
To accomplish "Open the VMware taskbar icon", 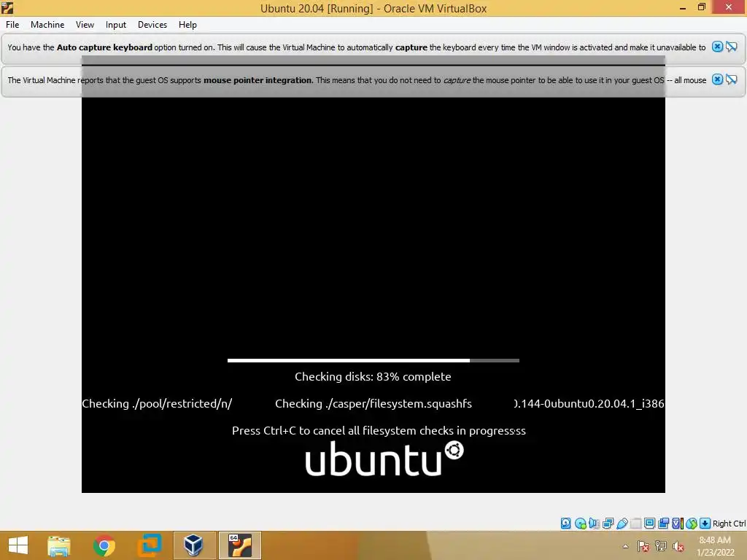I will 149,545.
